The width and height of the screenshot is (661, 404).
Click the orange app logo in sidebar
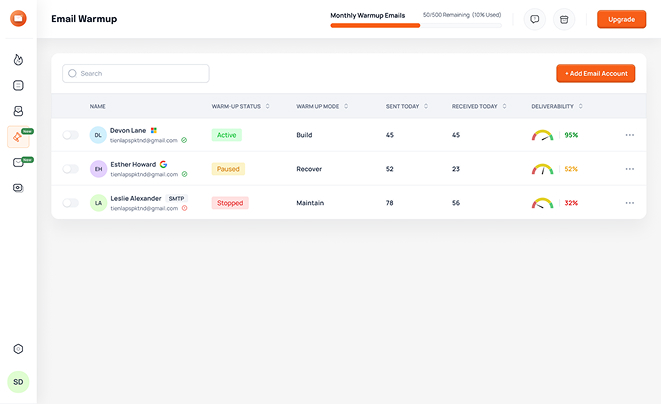tap(18, 18)
